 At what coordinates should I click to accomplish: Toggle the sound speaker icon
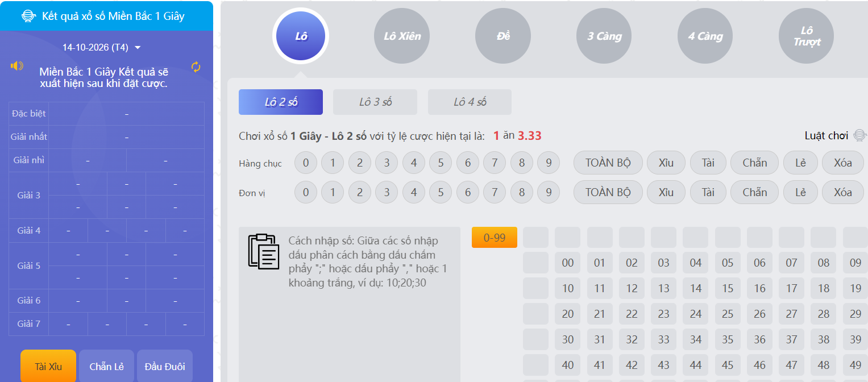tap(17, 66)
